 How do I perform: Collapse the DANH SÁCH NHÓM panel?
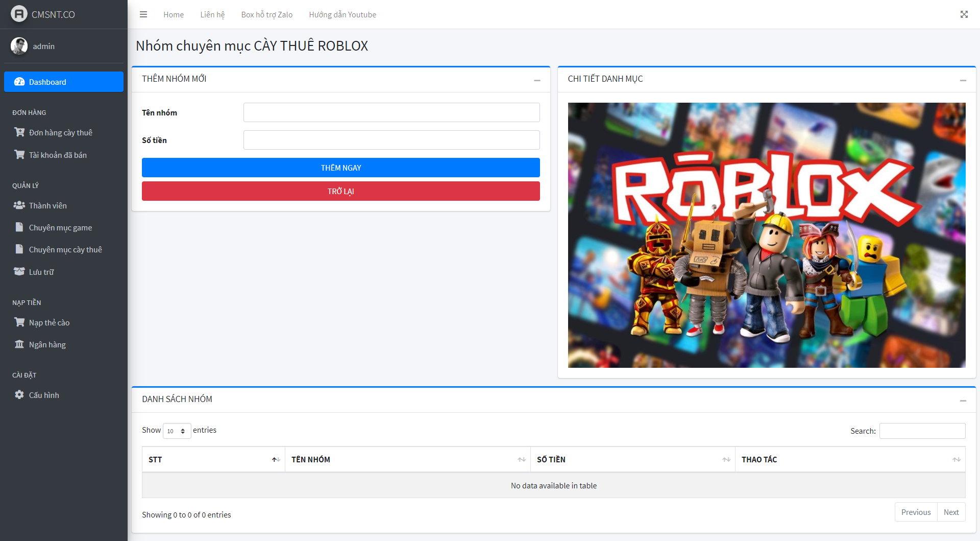tap(963, 401)
